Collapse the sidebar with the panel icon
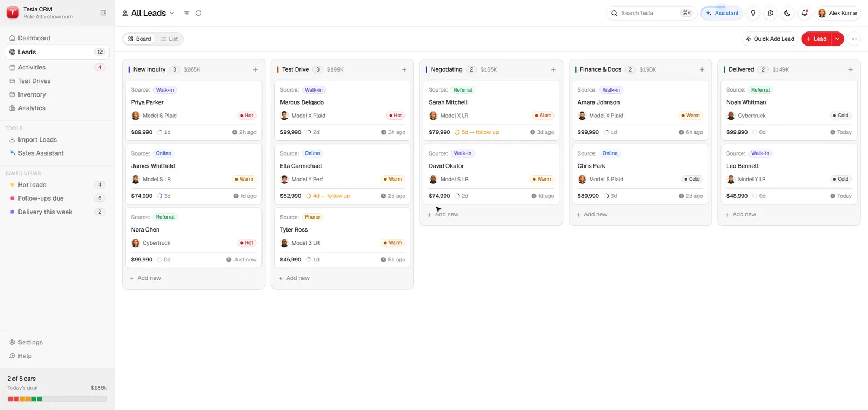The image size is (868, 410). tap(104, 12)
